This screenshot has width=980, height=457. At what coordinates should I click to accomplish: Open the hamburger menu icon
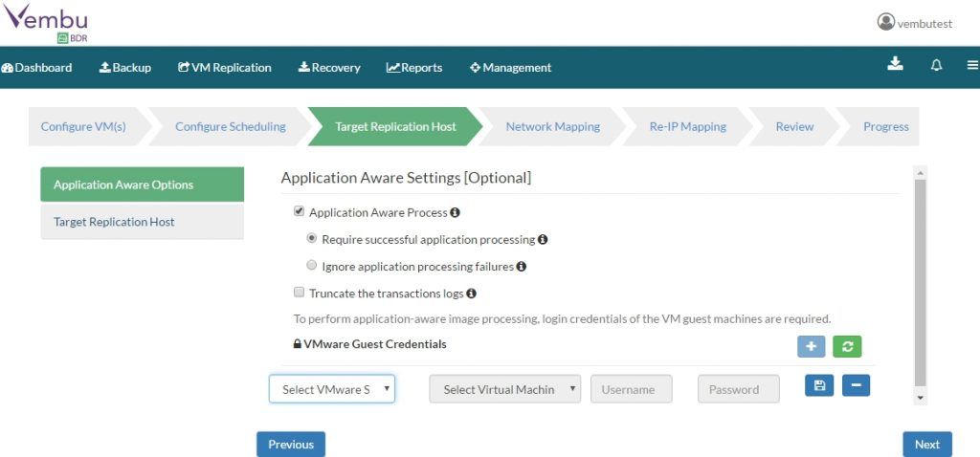click(x=972, y=65)
